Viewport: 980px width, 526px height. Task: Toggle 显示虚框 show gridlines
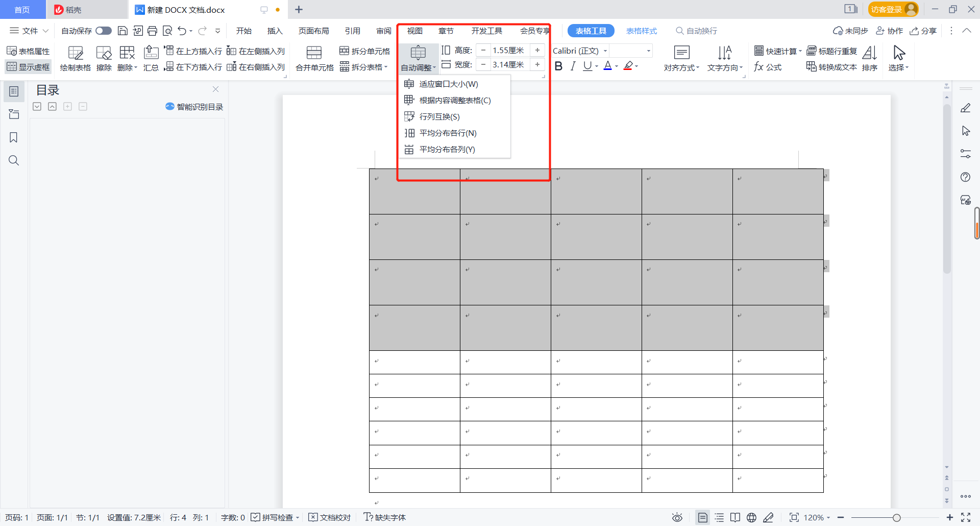(x=28, y=67)
